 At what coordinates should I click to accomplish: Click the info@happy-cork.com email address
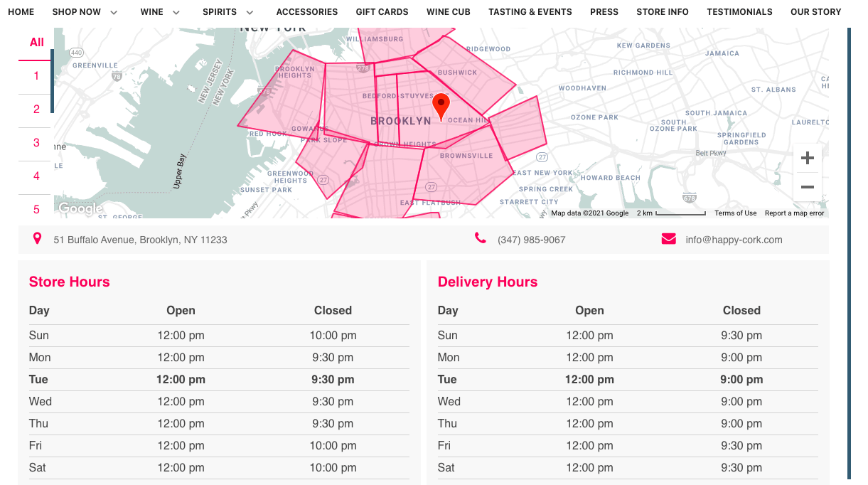734,240
